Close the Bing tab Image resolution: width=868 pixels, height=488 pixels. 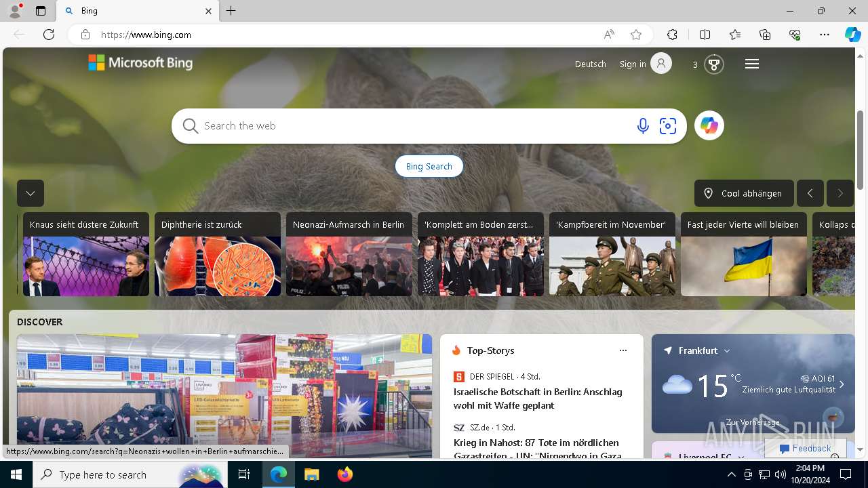pos(208,11)
